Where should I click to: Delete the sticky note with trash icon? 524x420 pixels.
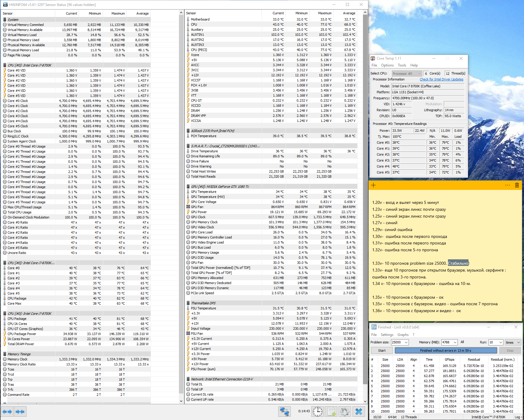coord(517,185)
